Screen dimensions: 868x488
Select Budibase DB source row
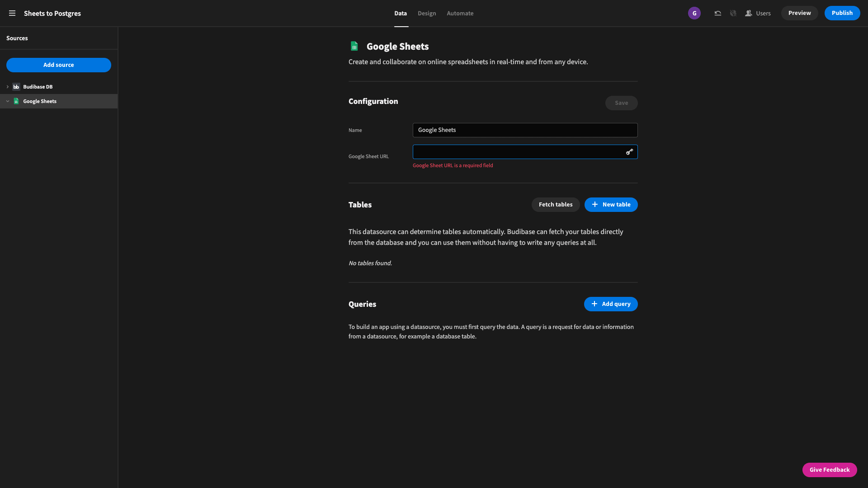pyautogui.click(x=59, y=87)
